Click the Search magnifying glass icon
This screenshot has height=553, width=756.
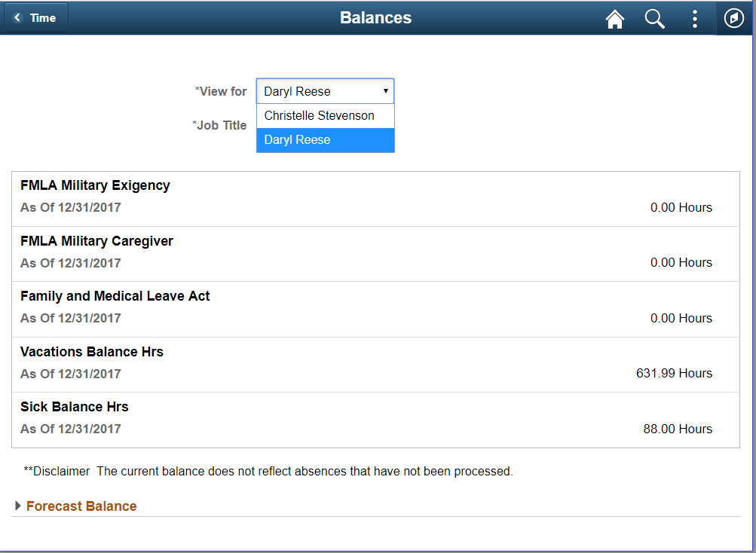(654, 19)
